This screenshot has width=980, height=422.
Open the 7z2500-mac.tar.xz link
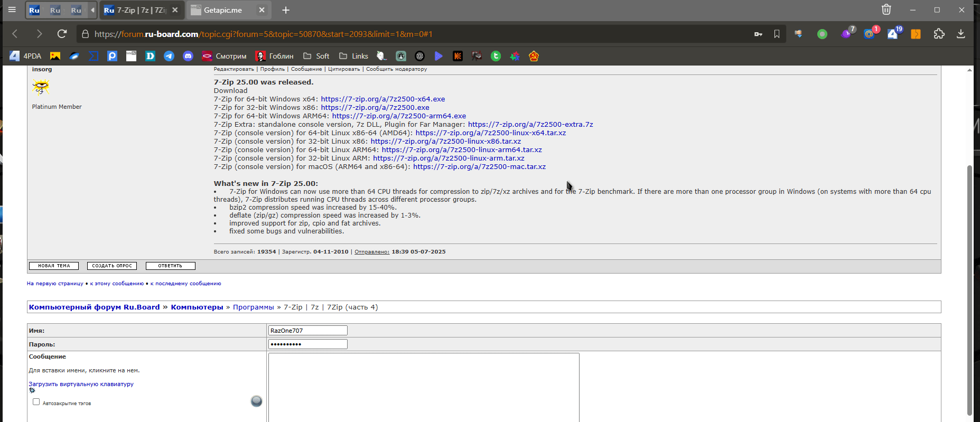coord(480,166)
